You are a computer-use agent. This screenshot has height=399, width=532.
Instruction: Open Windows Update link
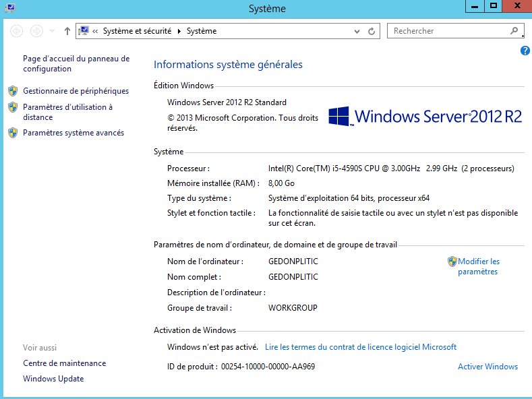[x=53, y=379]
